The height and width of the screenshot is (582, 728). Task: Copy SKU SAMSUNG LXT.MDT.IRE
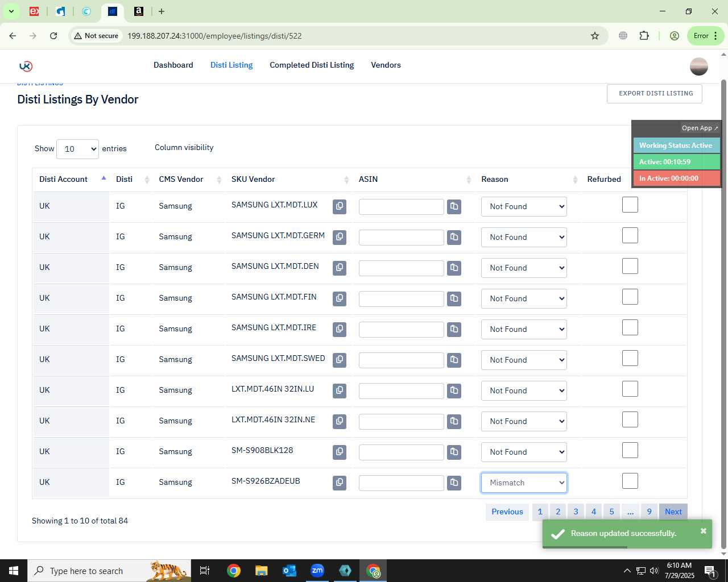(340, 329)
